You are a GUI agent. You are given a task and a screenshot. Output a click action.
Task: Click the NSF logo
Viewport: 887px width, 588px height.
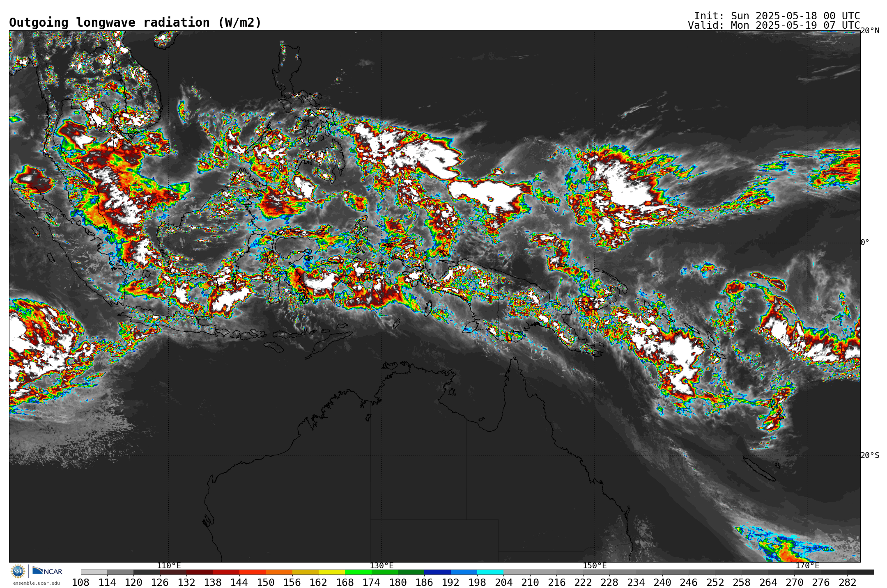18,571
